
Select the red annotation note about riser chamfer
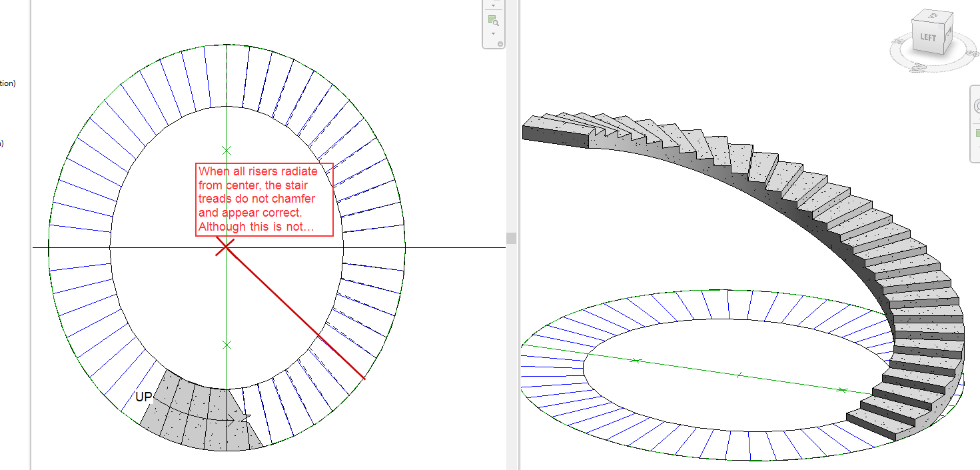264,199
